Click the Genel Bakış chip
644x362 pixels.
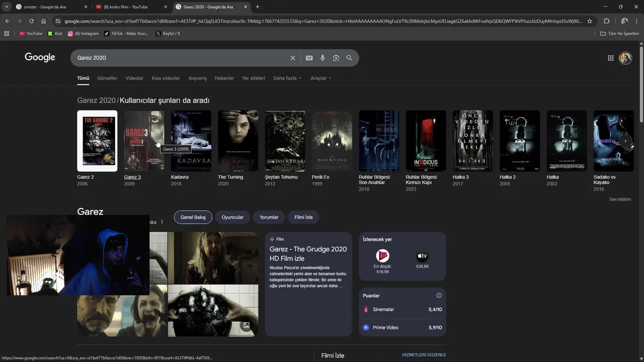[x=193, y=217]
